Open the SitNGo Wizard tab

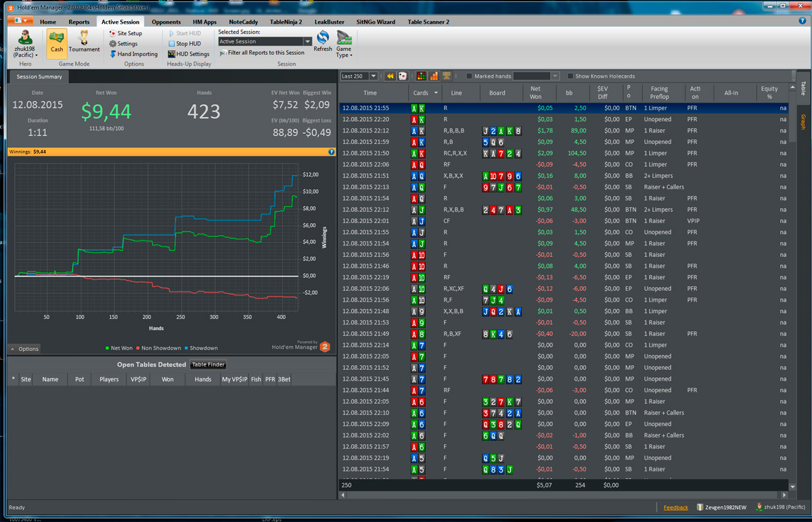(376, 22)
